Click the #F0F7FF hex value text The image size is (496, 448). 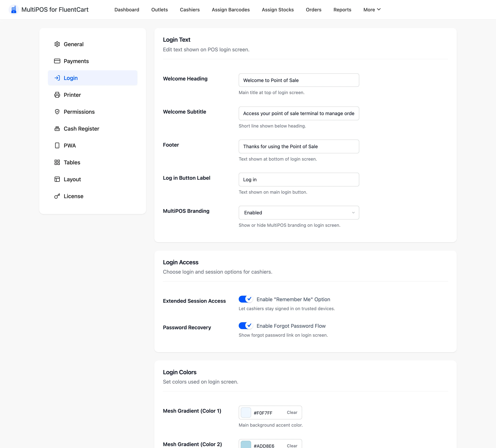(263, 413)
